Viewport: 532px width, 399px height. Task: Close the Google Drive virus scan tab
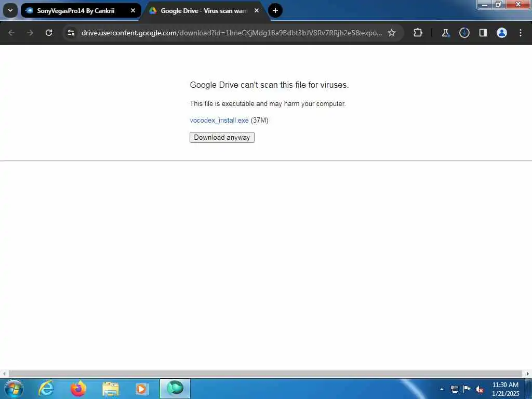coord(257,10)
